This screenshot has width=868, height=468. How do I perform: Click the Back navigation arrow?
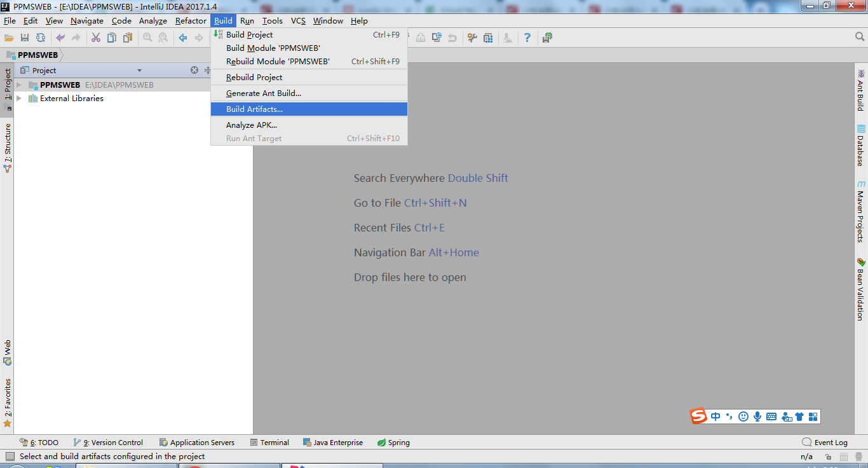point(183,38)
